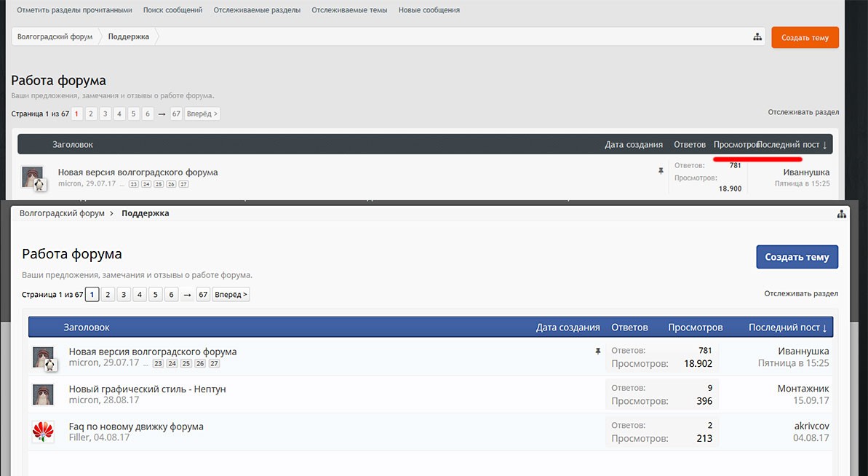Click the sitemap icon beside orange Создать тему
Screen dimensions: 868x476
point(757,37)
